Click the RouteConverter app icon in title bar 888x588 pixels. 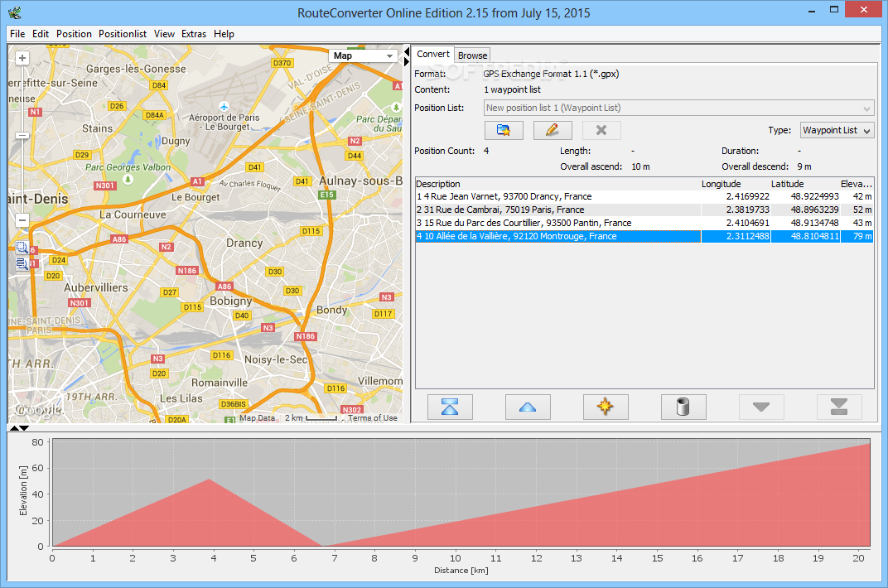(15, 12)
